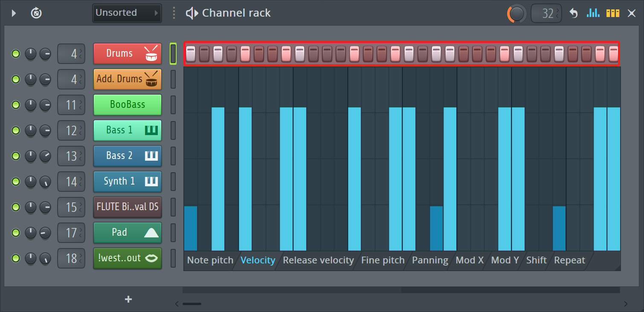Click the FLUTE mixer track number 15

click(71, 208)
